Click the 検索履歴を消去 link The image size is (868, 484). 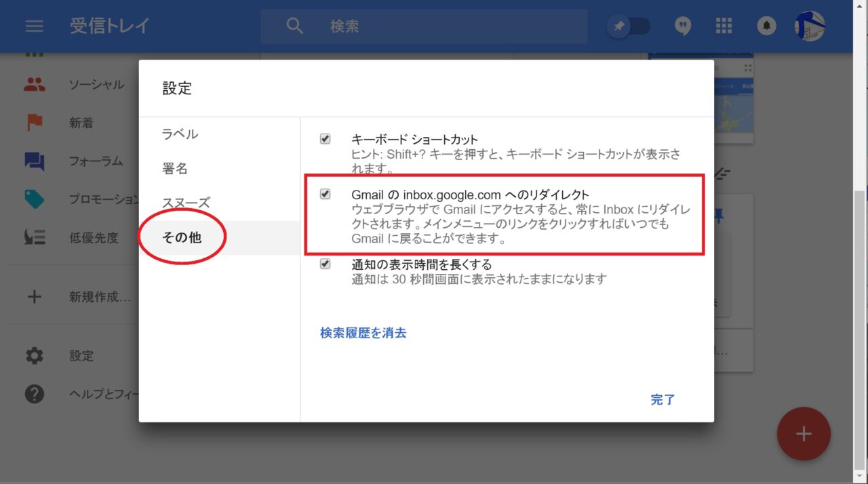click(x=363, y=333)
